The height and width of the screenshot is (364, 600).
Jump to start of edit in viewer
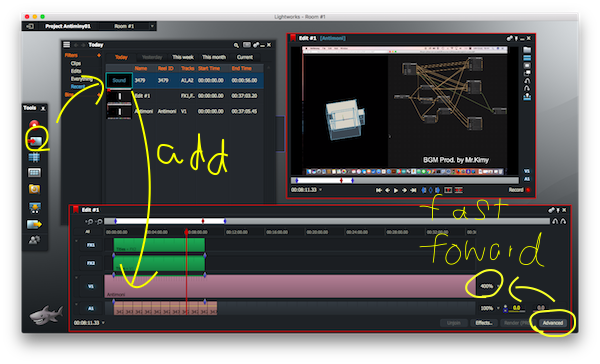pyautogui.click(x=379, y=190)
